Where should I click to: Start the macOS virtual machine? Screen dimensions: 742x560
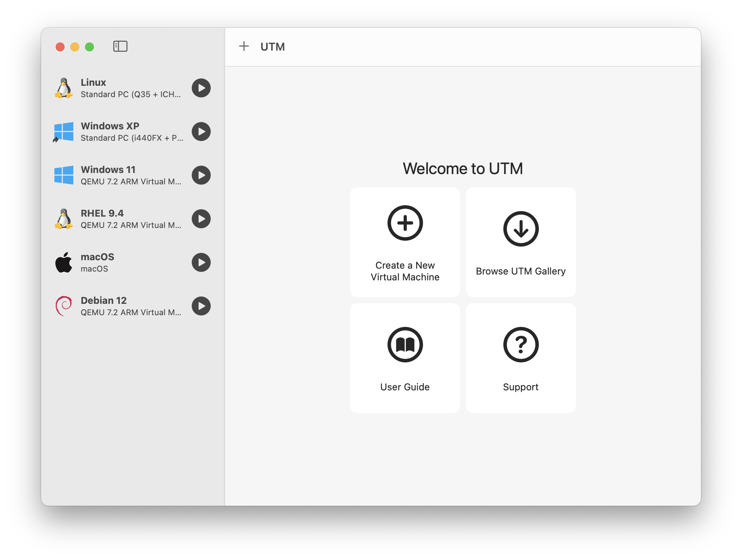(x=201, y=262)
